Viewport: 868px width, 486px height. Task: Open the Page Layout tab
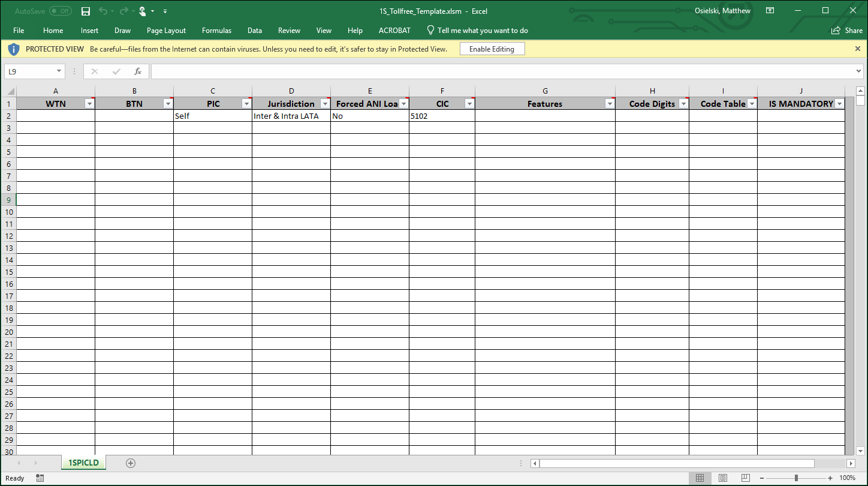[166, 31]
